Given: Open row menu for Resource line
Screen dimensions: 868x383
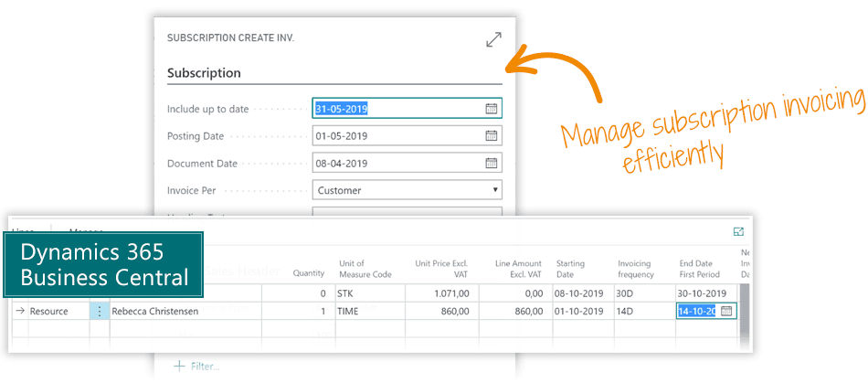Looking at the screenshot, I should (x=100, y=311).
